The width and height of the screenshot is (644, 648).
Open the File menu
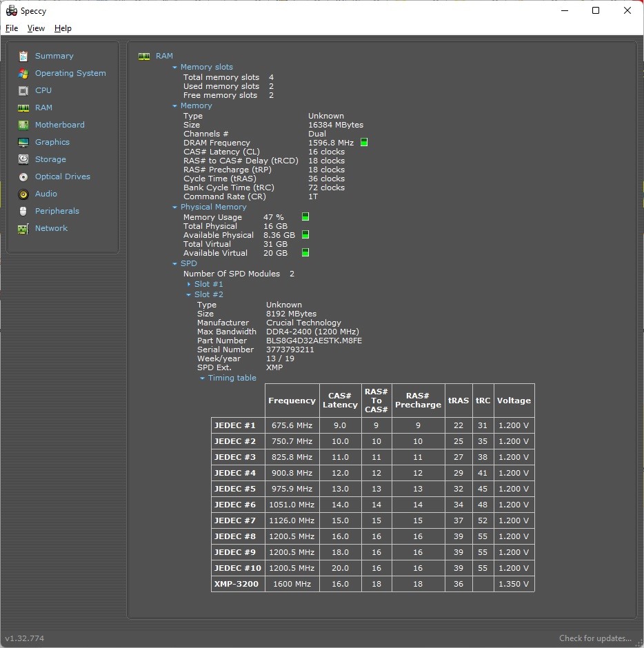(12, 28)
